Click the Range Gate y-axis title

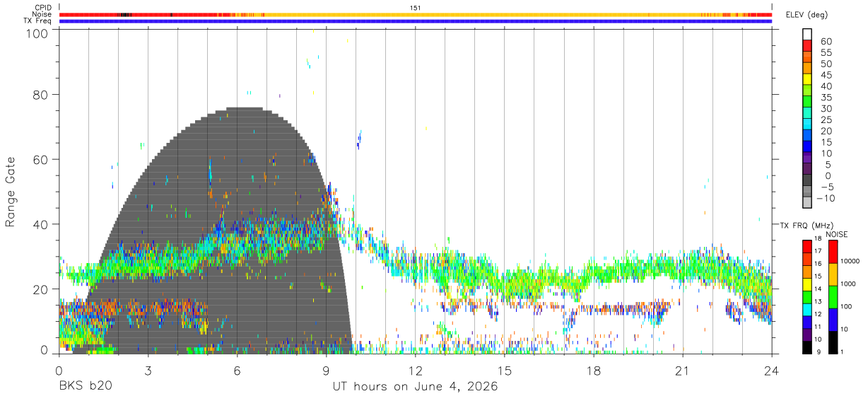[x=11, y=192]
